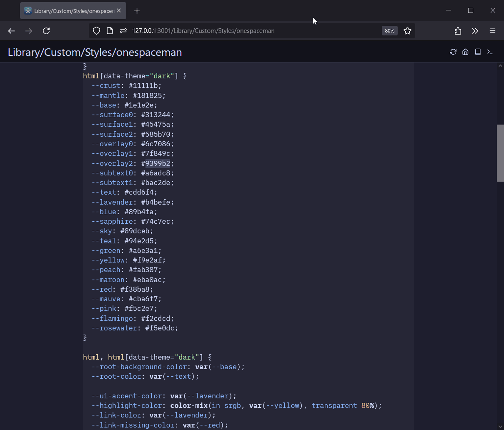Go back to the previous page
Viewport: 504px width, 430px height.
(x=12, y=31)
